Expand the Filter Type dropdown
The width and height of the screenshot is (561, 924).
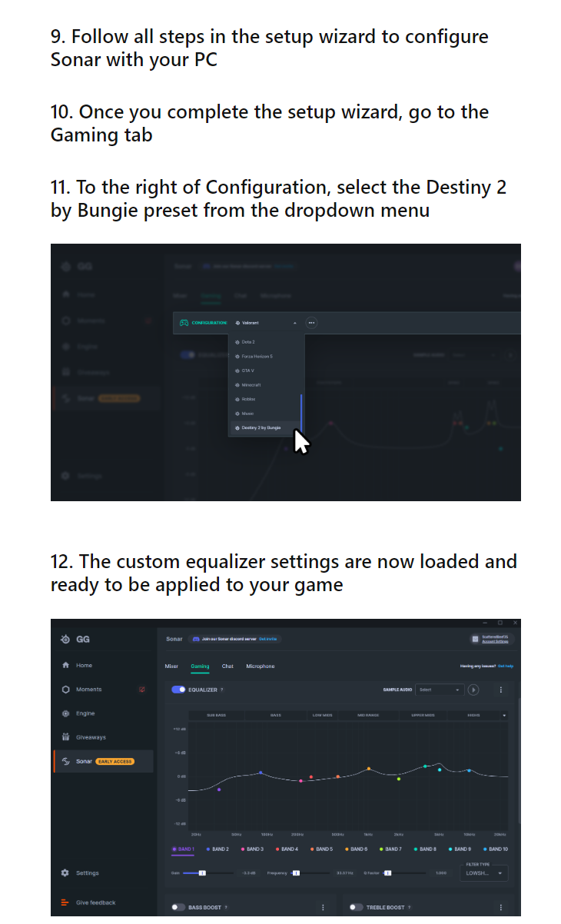(x=484, y=873)
